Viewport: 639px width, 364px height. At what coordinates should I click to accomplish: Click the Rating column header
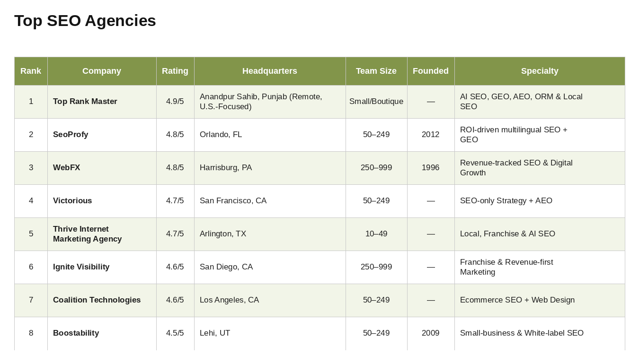coord(175,71)
